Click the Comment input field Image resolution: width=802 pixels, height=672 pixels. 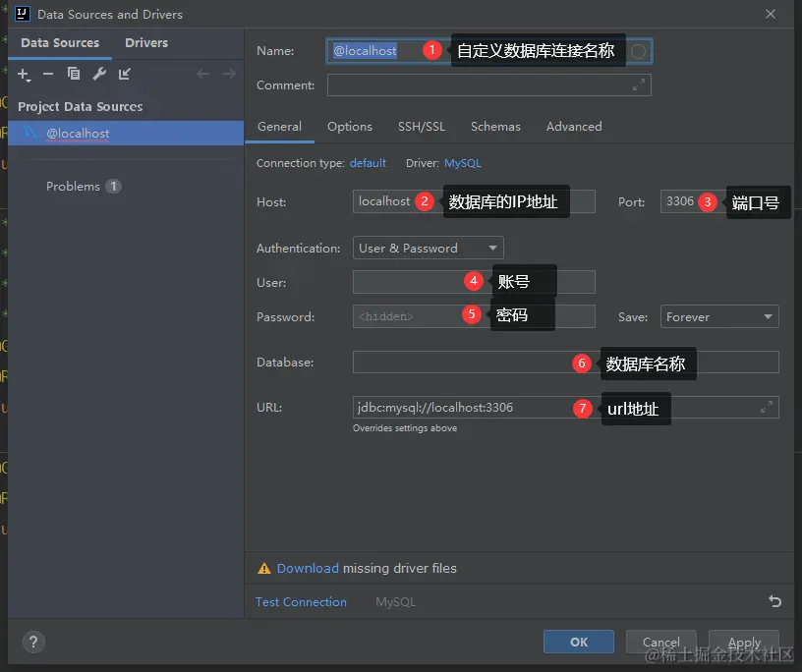(489, 84)
